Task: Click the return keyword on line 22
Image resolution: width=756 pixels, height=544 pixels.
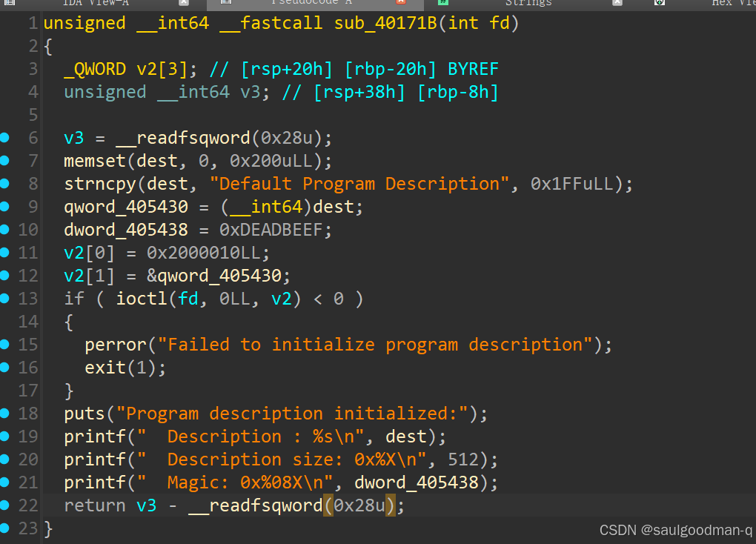Action: point(95,505)
